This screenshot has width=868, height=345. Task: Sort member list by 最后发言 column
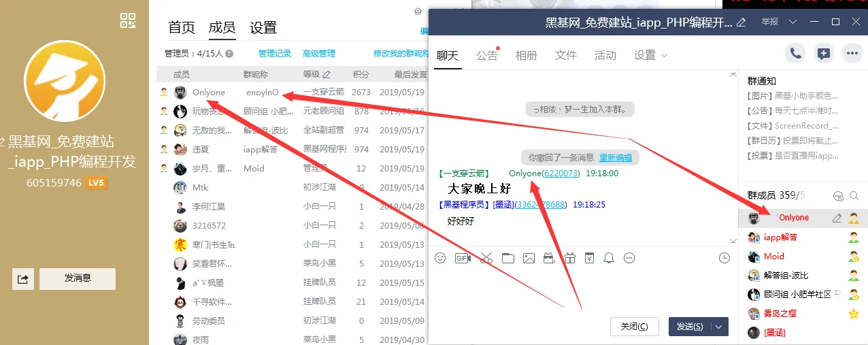[x=411, y=74]
